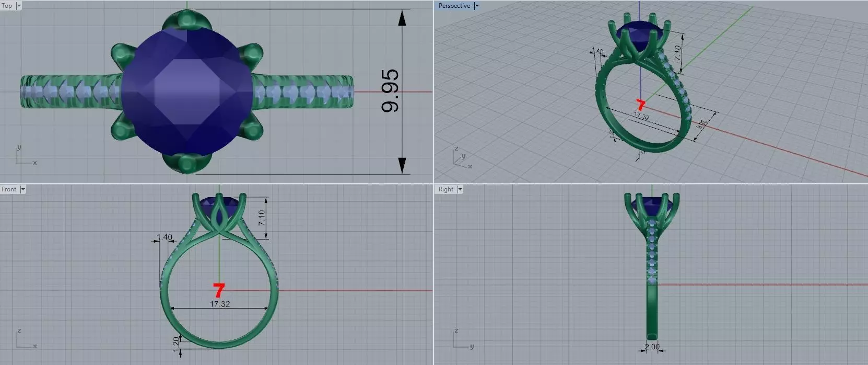The image size is (868, 365).
Task: Select the 1.20 dimension in Front view
Action: pyautogui.click(x=177, y=344)
